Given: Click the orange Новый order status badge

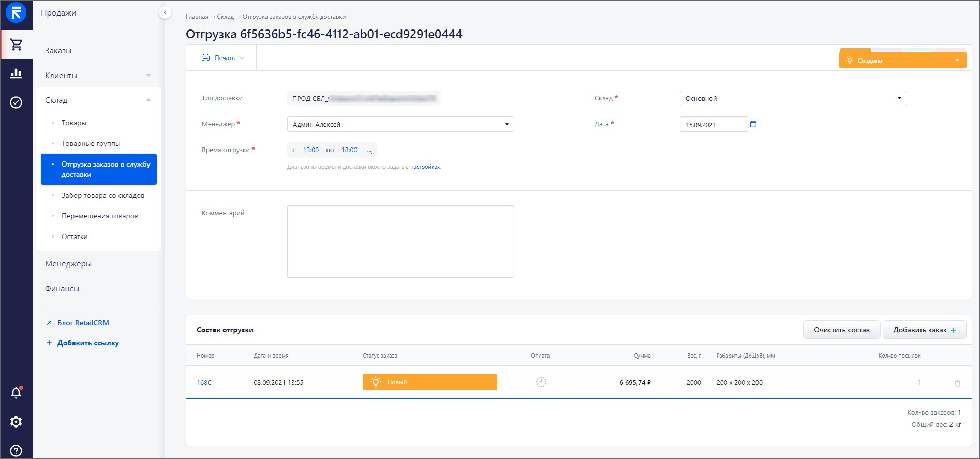Looking at the screenshot, I should point(430,382).
